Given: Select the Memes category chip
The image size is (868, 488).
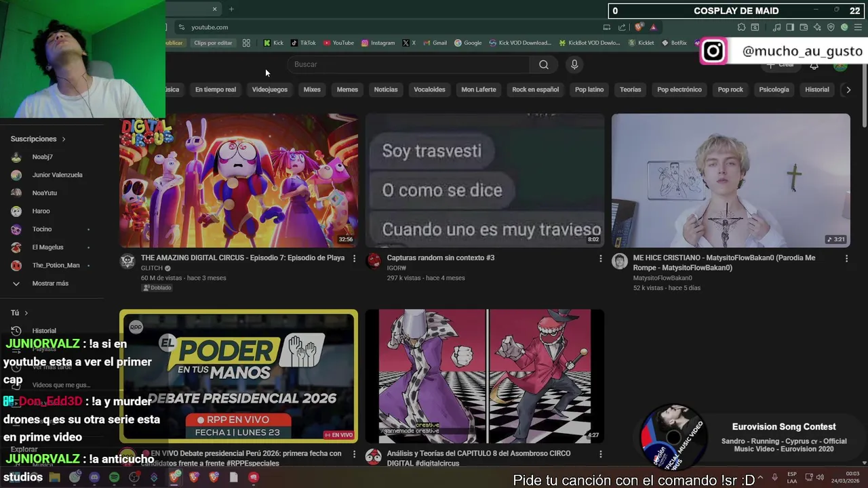Looking at the screenshot, I should (x=347, y=89).
